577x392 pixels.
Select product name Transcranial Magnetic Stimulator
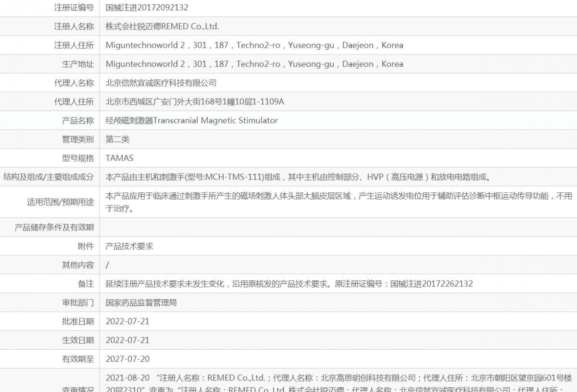(x=215, y=120)
